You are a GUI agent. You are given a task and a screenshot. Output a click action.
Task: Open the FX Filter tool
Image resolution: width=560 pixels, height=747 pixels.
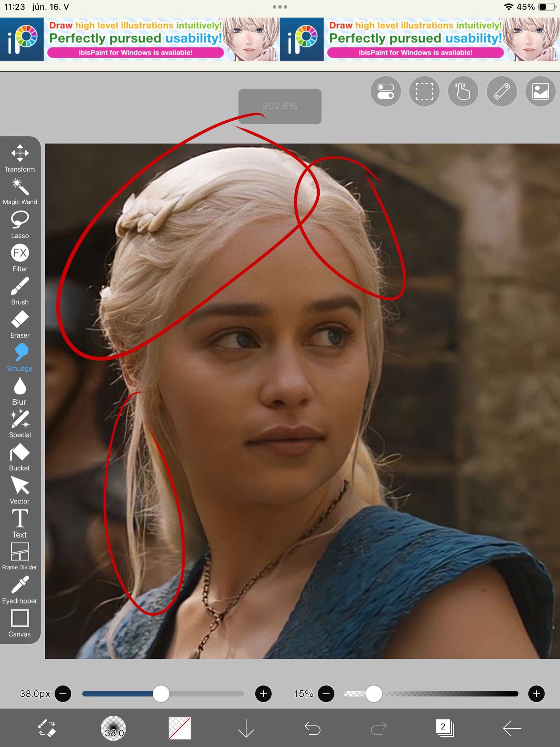click(x=20, y=258)
